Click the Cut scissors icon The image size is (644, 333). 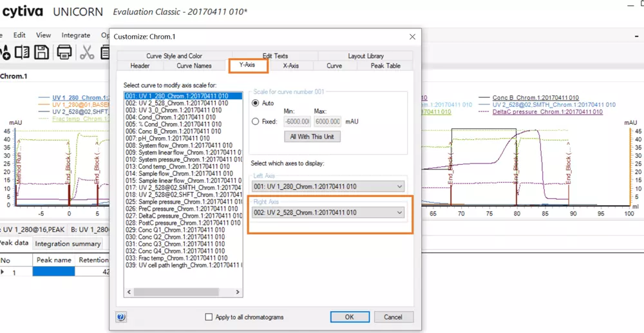click(87, 52)
